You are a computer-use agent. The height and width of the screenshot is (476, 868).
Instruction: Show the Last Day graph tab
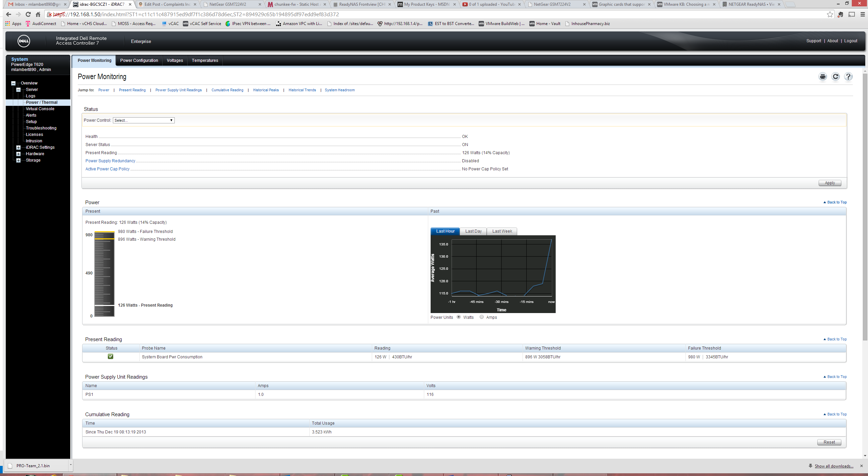[473, 231]
